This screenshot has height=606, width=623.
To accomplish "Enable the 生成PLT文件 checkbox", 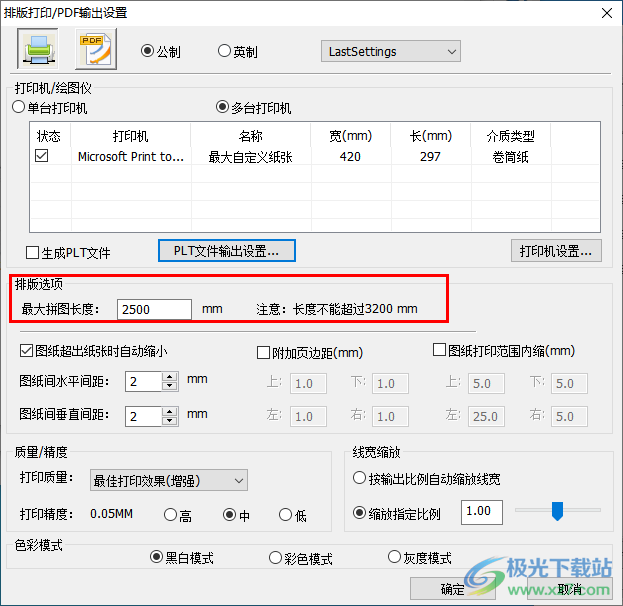I will (x=32, y=252).
